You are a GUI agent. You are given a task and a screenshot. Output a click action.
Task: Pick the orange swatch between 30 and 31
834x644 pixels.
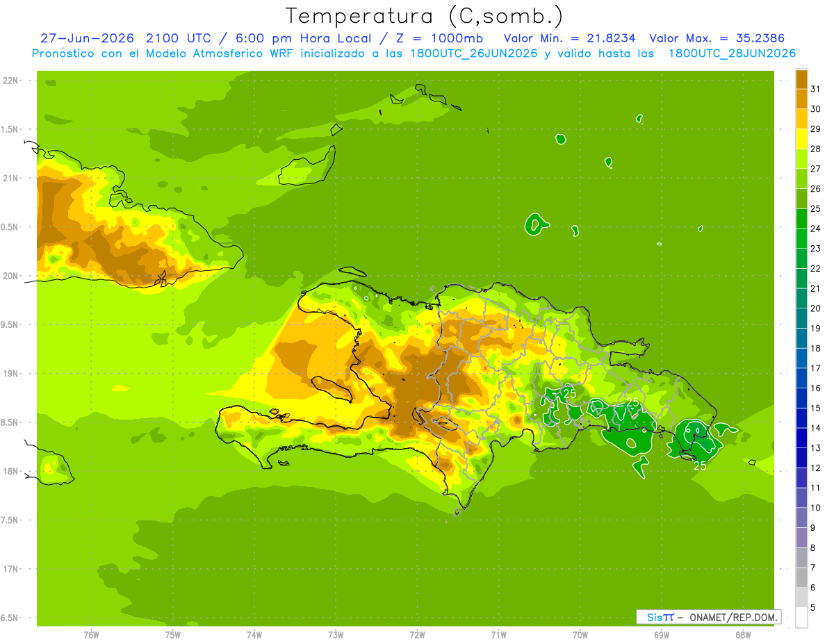click(x=801, y=99)
